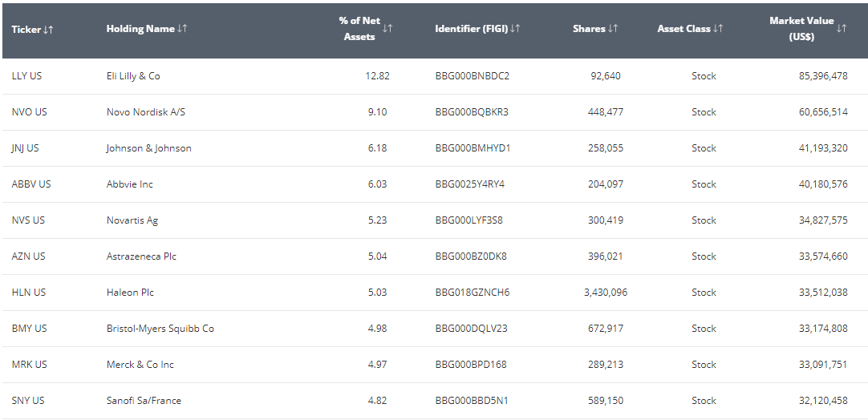The height and width of the screenshot is (420, 868).
Task: Click the Ticker column header label
Action: click(x=26, y=30)
